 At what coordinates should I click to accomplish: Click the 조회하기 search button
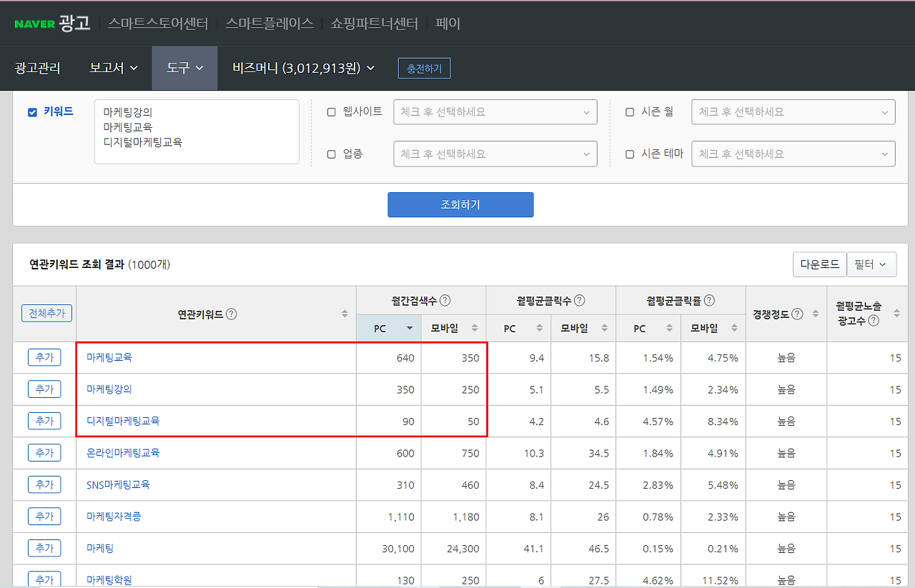[x=460, y=204]
